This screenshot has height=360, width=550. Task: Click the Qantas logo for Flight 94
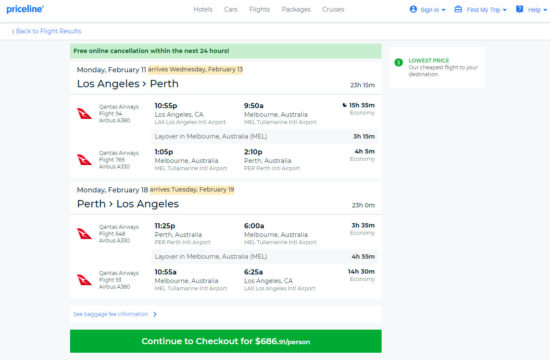84,114
